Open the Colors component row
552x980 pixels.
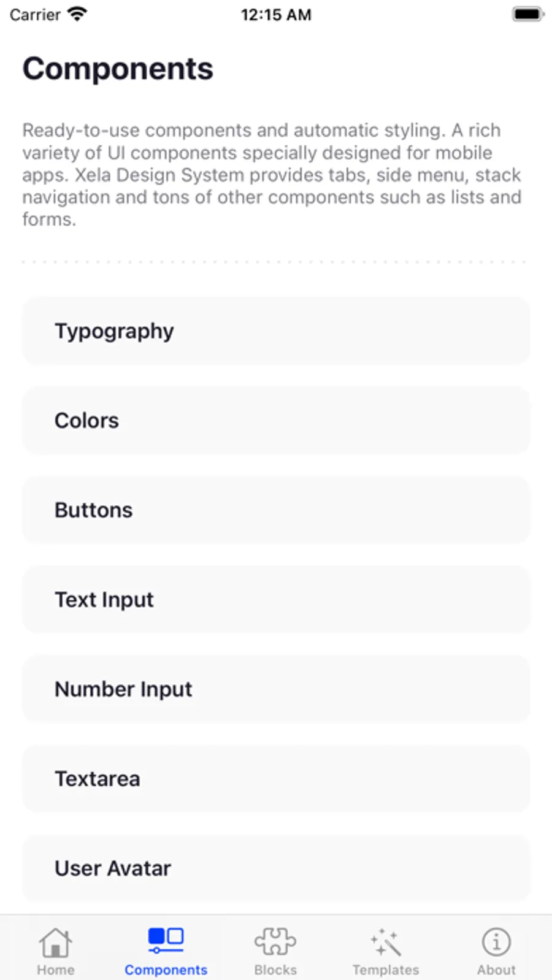tap(276, 421)
